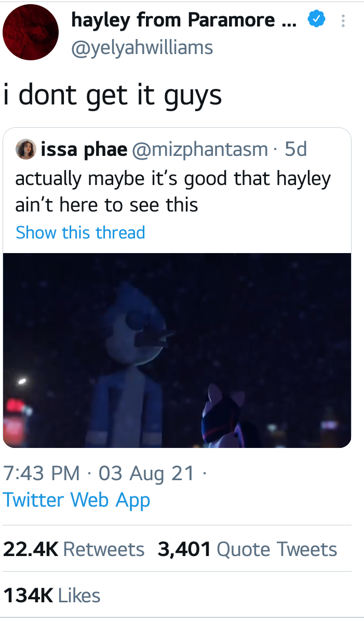The height and width of the screenshot is (621, 364).
Task: Click the "issa phae" author name
Action: [84, 150]
